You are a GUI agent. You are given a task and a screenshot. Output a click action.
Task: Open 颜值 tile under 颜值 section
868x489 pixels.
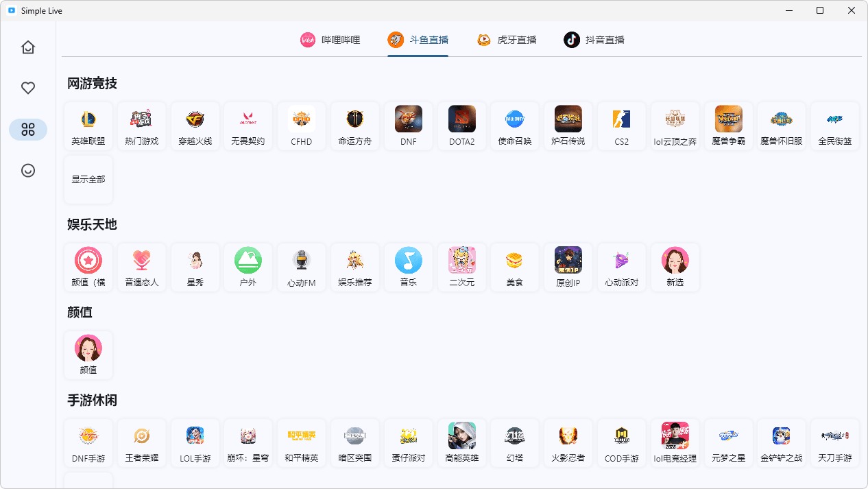point(88,355)
